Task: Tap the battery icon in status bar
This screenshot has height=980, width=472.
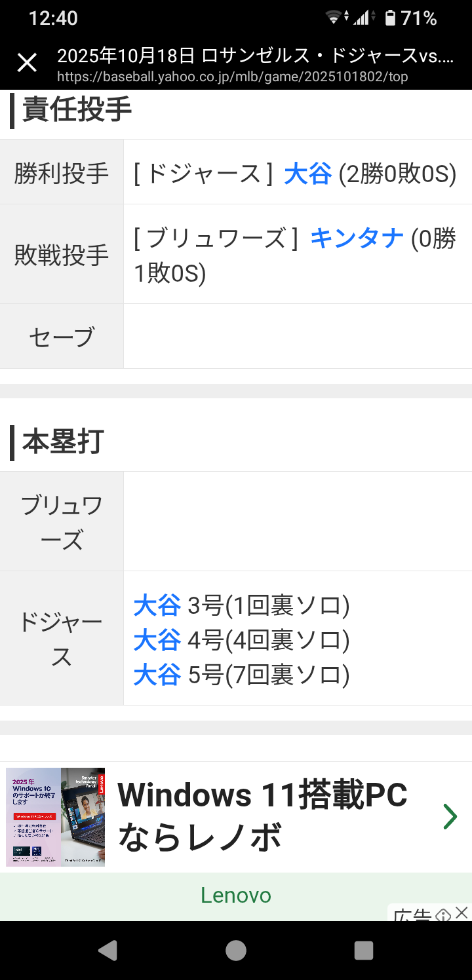Action: 390,18
